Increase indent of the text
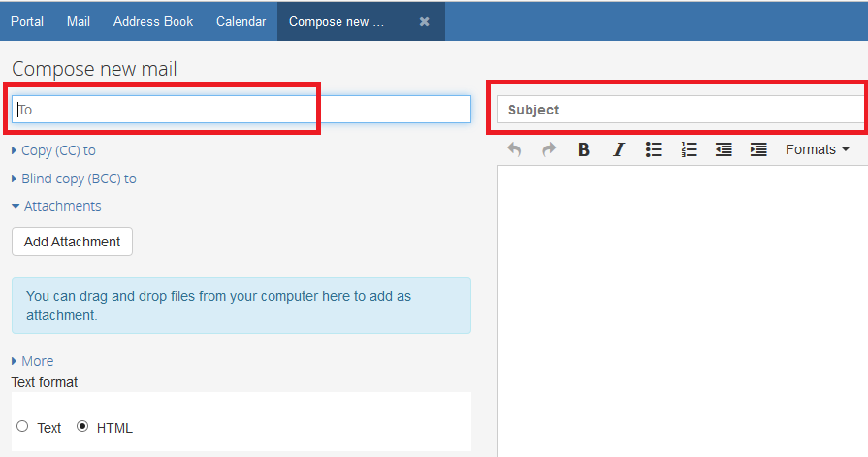 click(x=758, y=149)
